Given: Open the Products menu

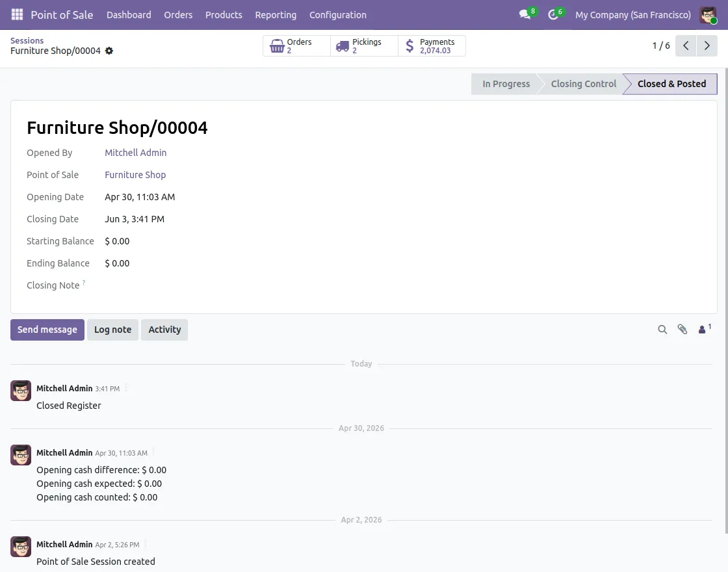Looking at the screenshot, I should 224,15.
